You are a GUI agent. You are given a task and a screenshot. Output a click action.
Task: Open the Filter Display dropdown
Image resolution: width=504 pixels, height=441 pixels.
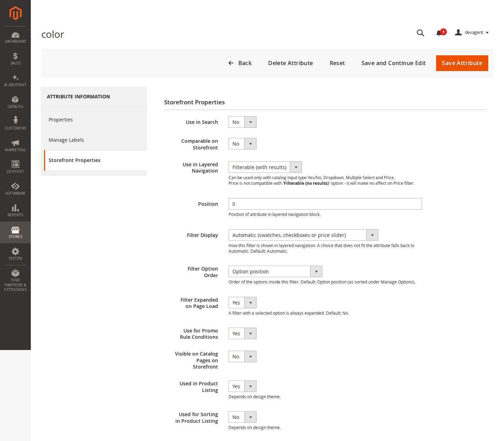pos(303,235)
